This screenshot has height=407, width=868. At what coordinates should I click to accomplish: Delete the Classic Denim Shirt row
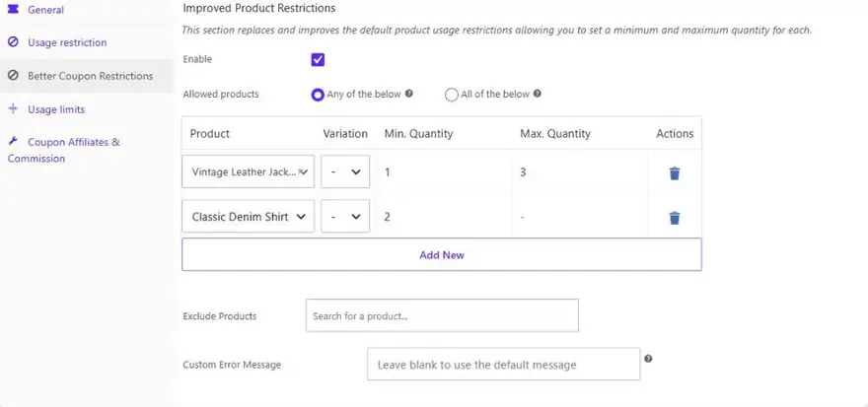tap(675, 218)
